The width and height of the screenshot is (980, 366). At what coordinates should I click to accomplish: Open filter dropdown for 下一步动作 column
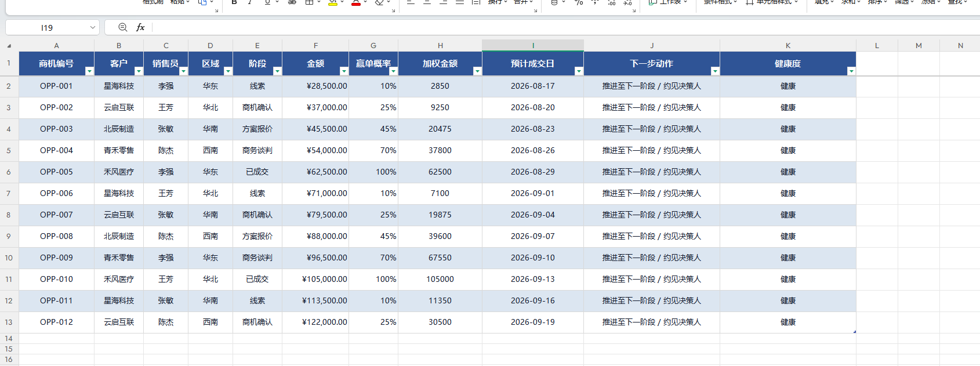click(715, 71)
